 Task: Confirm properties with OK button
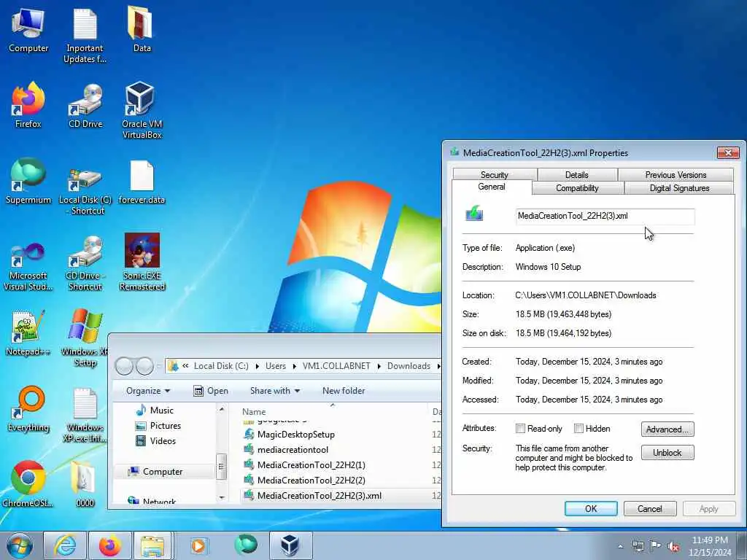tap(591, 508)
